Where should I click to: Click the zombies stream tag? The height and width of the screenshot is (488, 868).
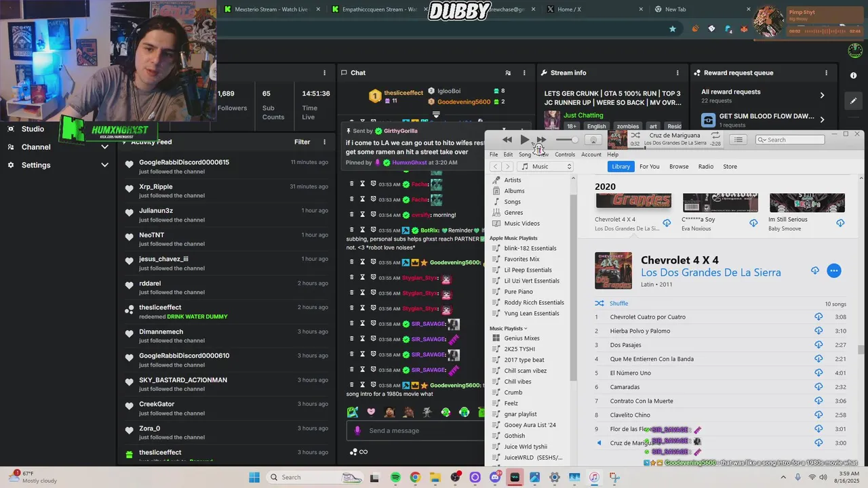coord(627,126)
